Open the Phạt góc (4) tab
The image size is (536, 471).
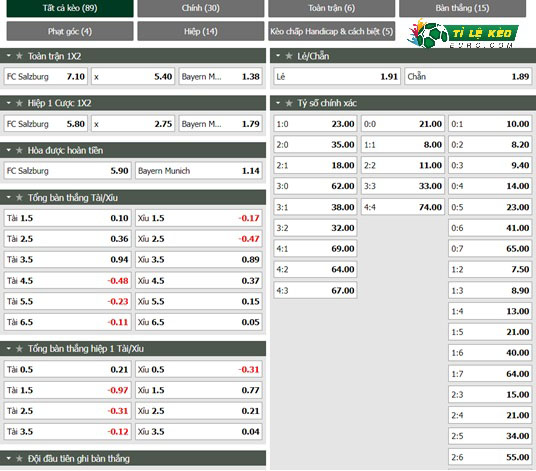tap(70, 31)
